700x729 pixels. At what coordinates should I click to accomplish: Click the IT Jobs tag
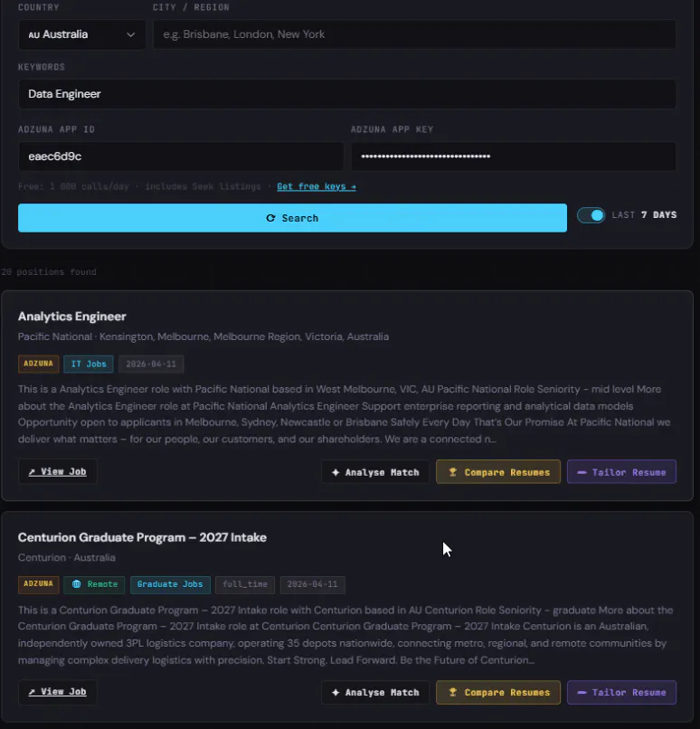point(89,364)
